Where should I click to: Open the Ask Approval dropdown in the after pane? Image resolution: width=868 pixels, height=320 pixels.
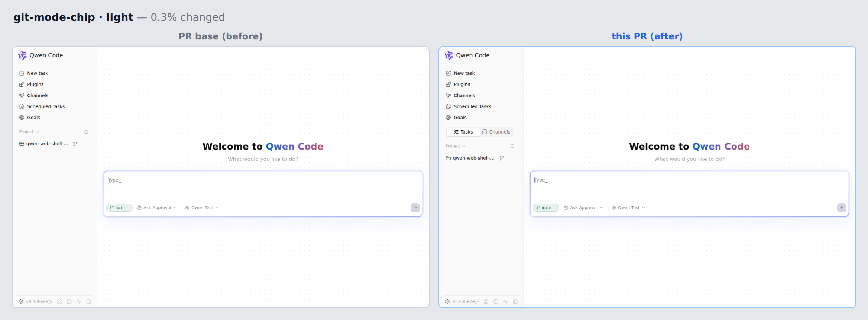point(584,208)
